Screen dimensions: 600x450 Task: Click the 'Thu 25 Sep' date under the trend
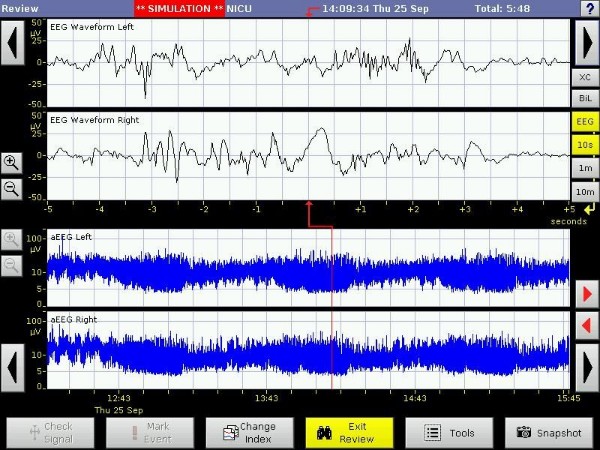pyautogui.click(x=119, y=410)
